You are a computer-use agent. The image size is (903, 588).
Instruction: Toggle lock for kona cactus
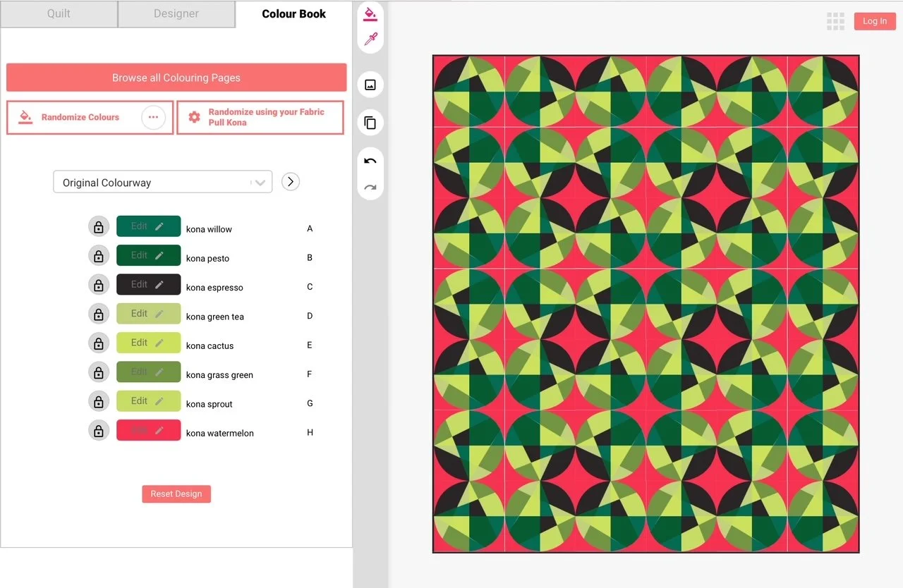(99, 343)
